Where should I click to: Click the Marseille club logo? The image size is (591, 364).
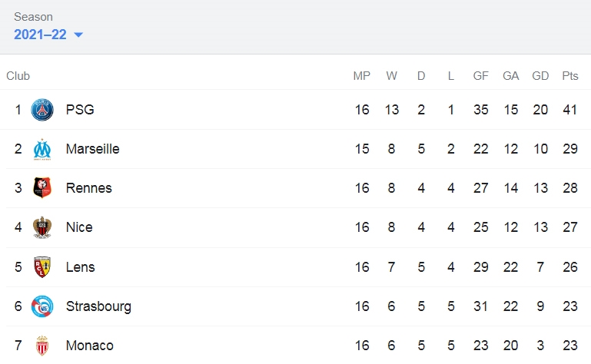(x=42, y=149)
